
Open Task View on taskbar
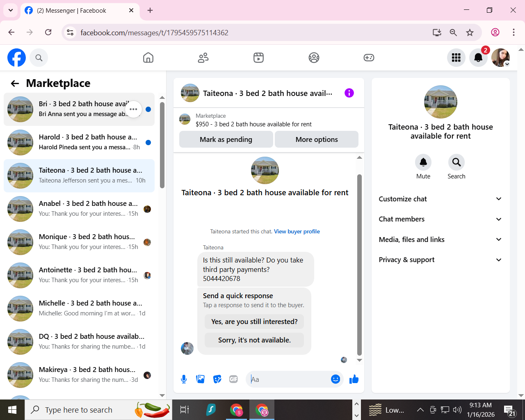coord(185,410)
